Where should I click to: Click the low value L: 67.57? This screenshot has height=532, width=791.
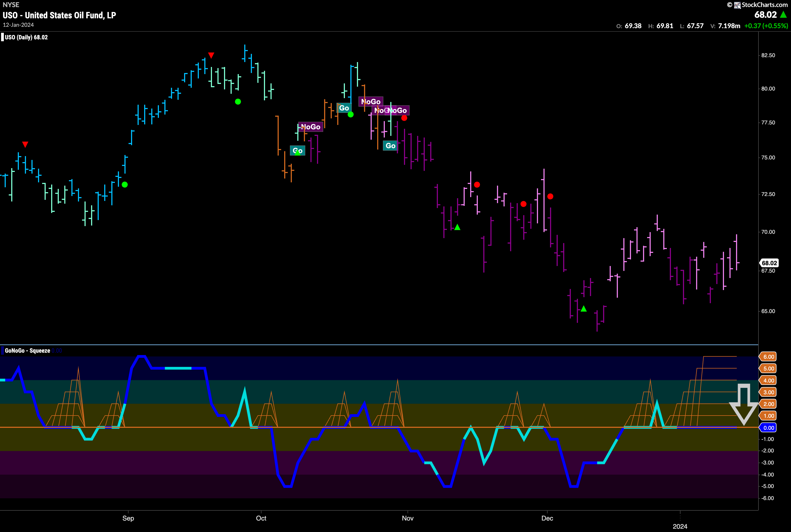point(692,26)
